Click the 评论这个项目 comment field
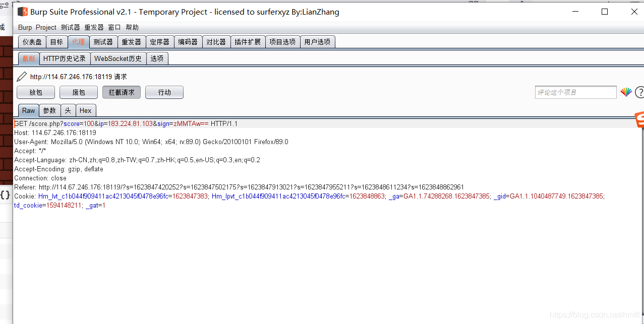644x324 pixels. click(x=576, y=92)
